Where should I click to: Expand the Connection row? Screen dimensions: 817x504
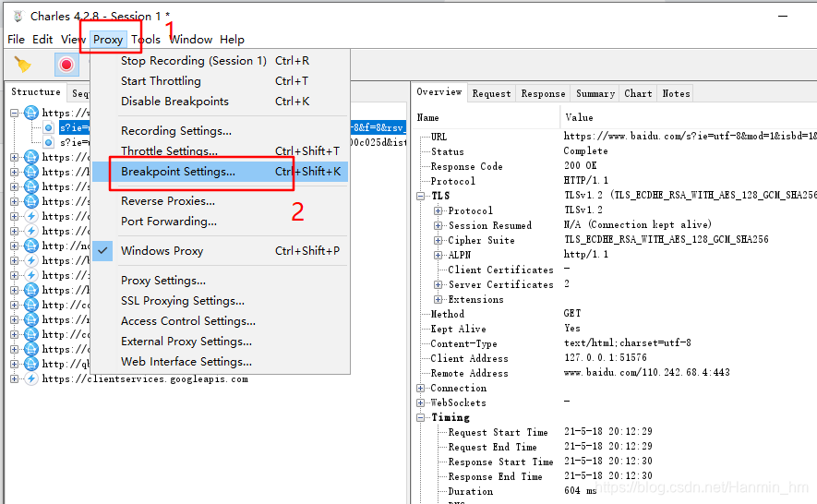(x=420, y=388)
